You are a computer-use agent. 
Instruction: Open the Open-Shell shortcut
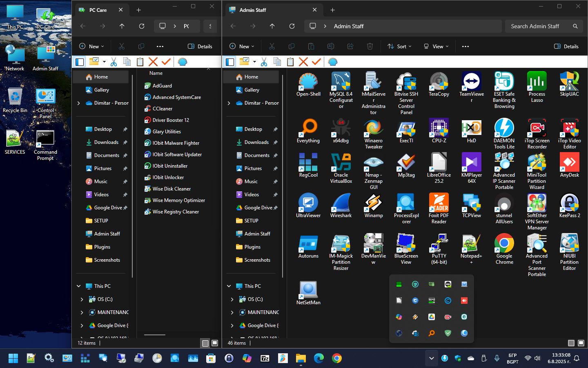[308, 84]
